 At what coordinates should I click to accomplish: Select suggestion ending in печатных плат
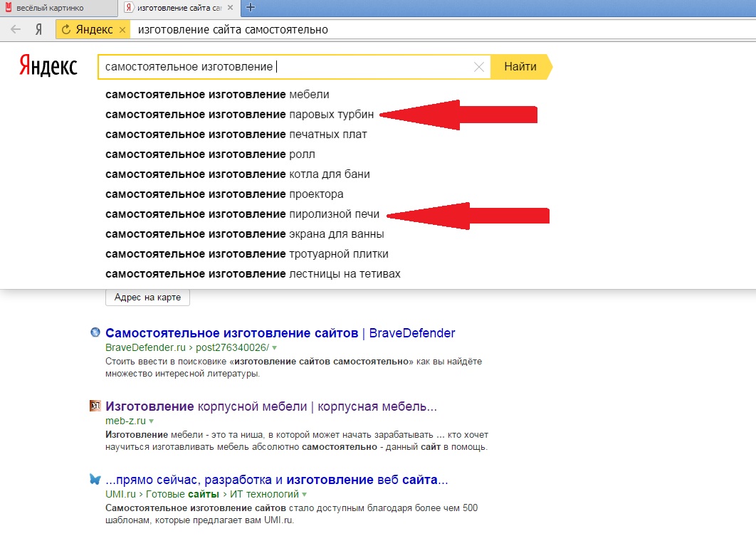pos(236,135)
